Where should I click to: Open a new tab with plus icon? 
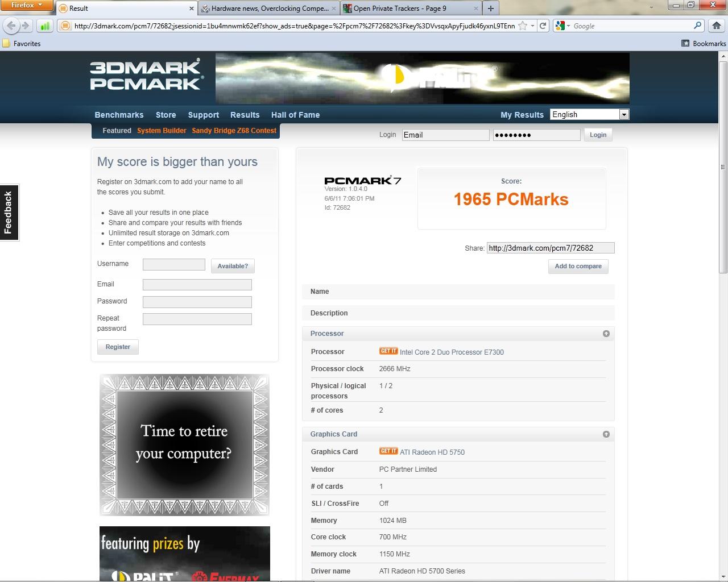pos(490,9)
